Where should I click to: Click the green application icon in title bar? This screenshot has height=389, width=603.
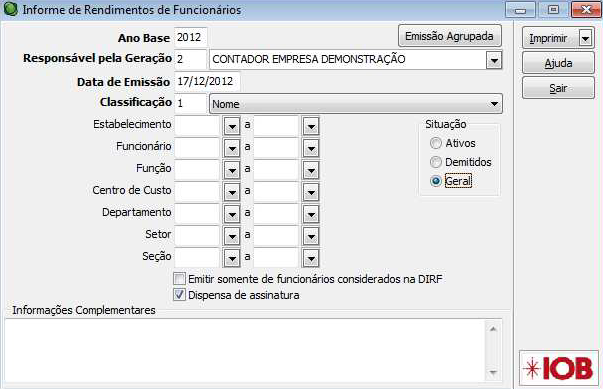10,9
